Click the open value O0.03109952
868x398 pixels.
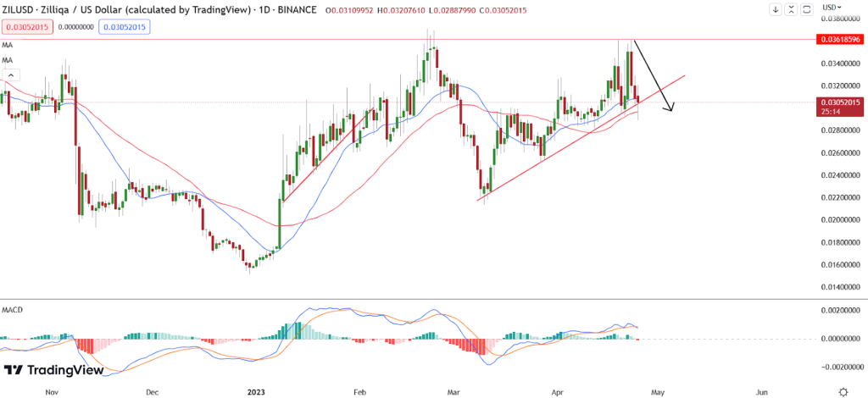point(350,10)
